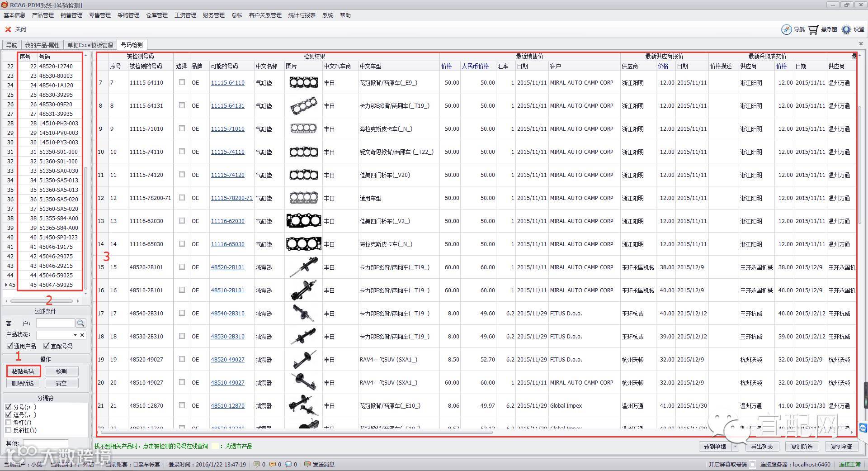Open the gasket image for 11115-64110

pos(303,83)
